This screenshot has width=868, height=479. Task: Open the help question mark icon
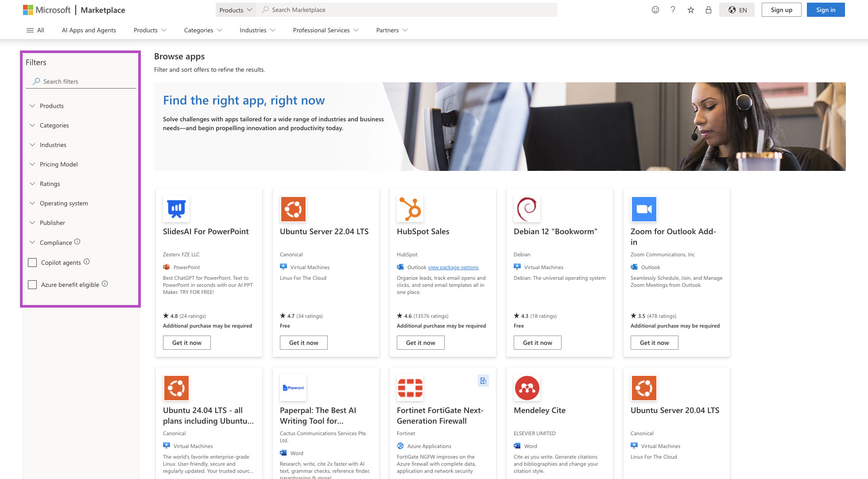673,10
